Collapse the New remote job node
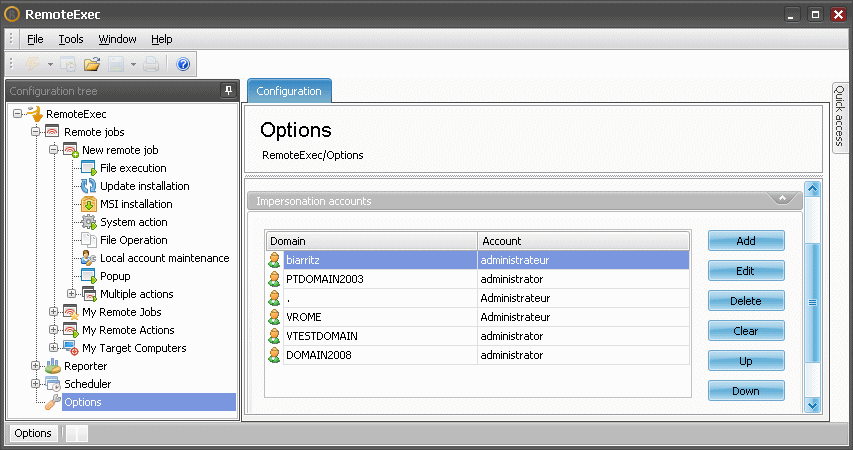Viewport: 853px width, 450px height. [54, 150]
